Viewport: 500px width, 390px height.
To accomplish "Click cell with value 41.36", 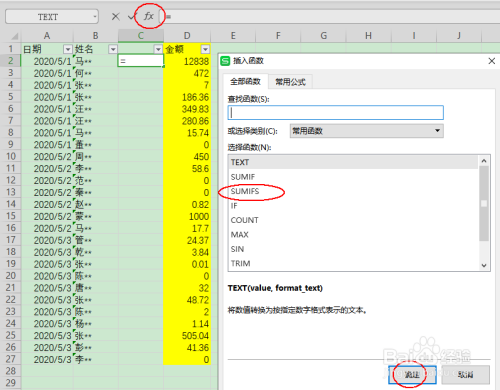I will [187, 348].
